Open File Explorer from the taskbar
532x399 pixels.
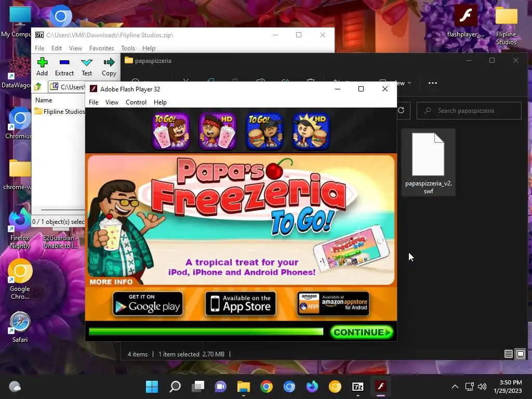(x=244, y=387)
